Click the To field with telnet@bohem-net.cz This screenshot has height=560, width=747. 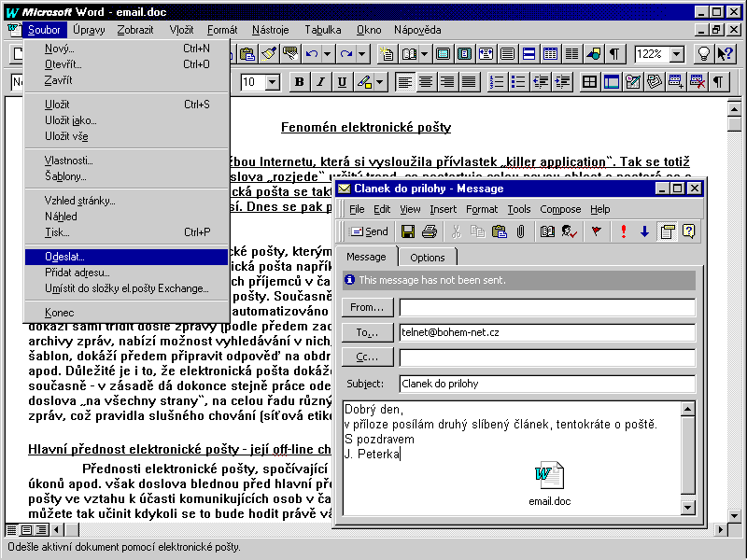click(547, 333)
